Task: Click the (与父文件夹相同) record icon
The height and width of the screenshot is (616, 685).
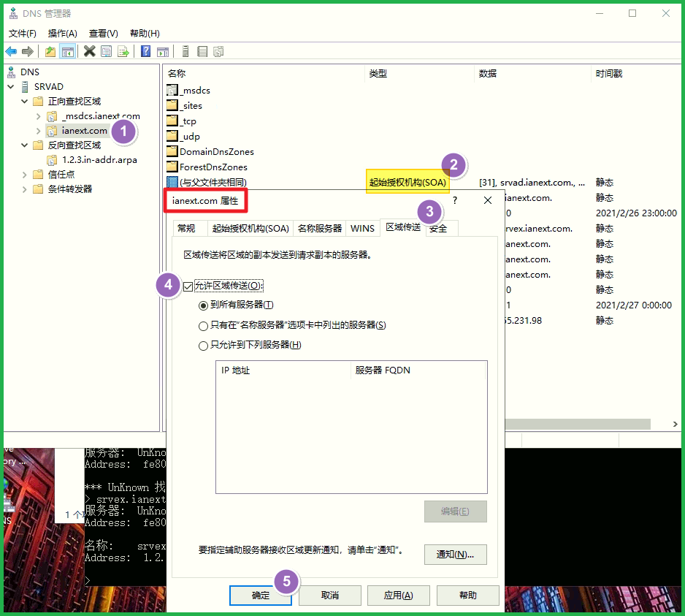Action: click(172, 182)
